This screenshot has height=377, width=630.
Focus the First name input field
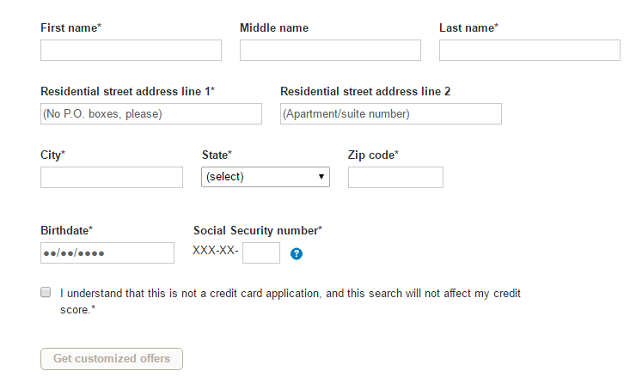click(131, 50)
